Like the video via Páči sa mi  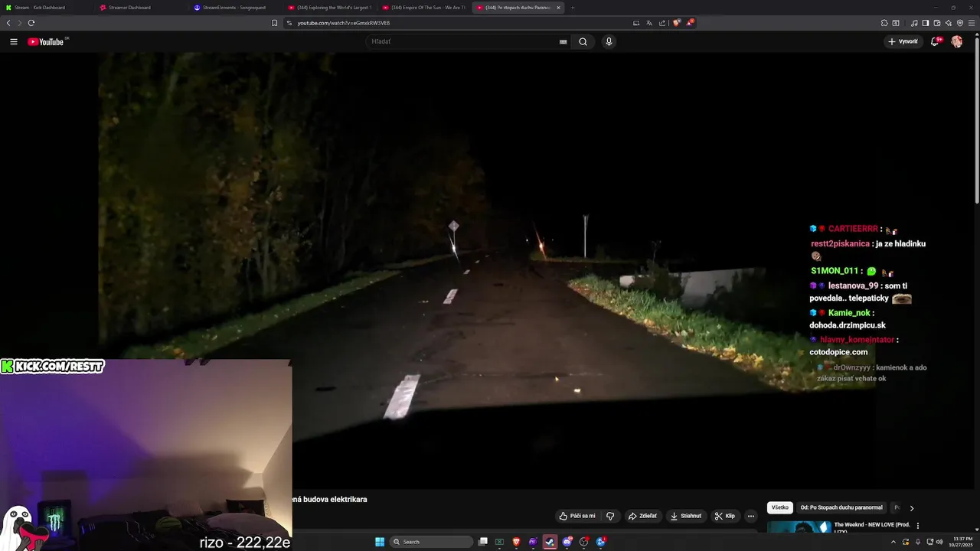tap(577, 516)
